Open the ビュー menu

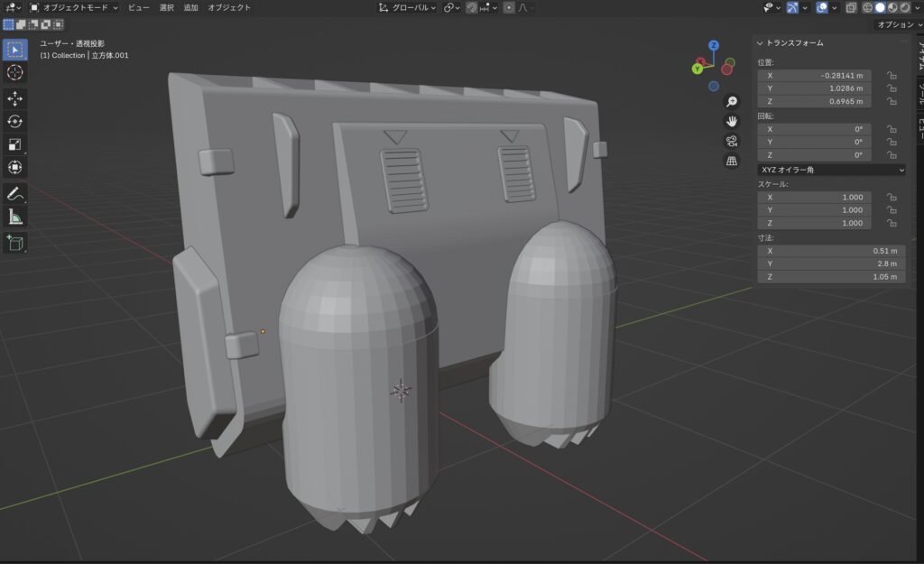point(139,7)
